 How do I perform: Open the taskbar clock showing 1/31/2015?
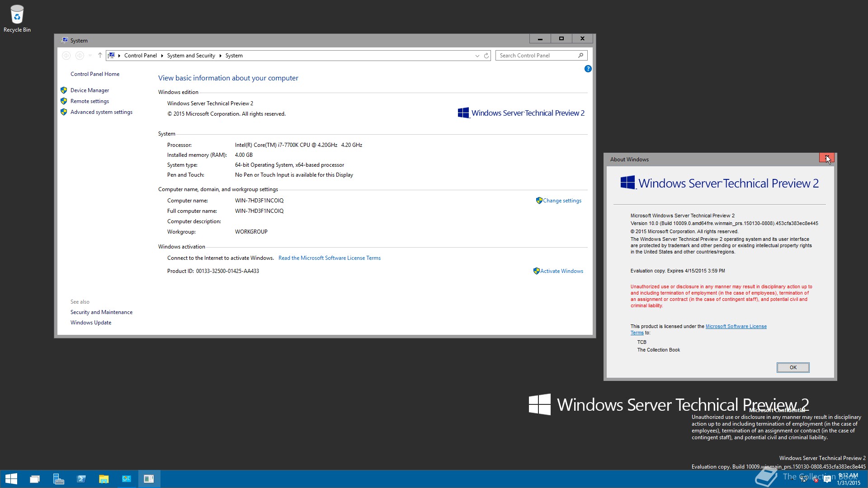click(848, 479)
